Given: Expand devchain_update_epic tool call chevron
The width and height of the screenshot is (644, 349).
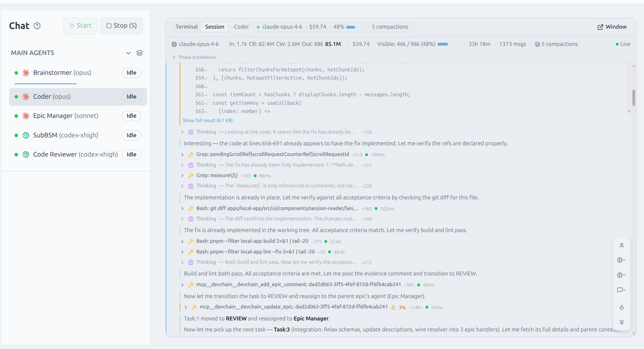Looking at the screenshot, I should click(x=186, y=307).
